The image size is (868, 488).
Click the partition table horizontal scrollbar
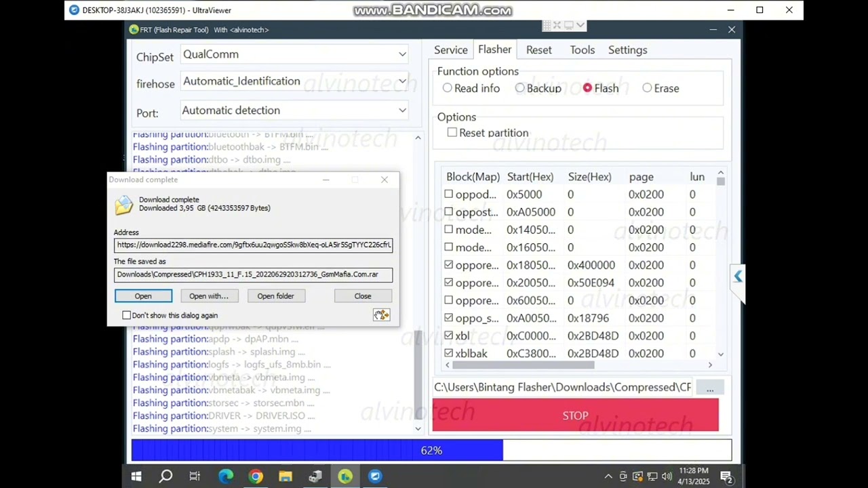click(x=524, y=365)
